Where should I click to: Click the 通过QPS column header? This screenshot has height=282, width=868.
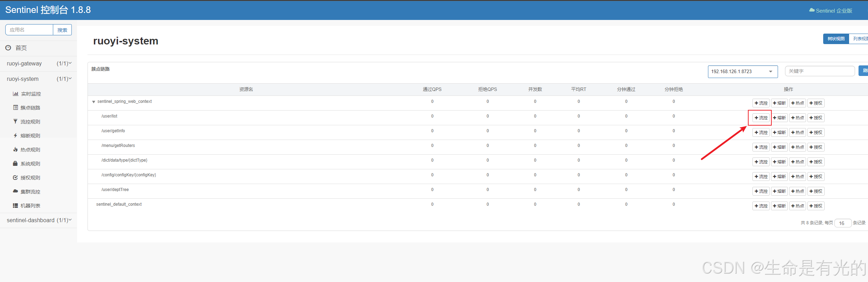pos(432,89)
